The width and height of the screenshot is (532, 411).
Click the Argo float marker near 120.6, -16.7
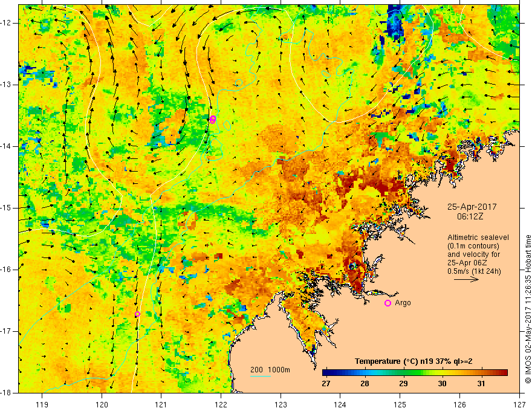coord(137,314)
